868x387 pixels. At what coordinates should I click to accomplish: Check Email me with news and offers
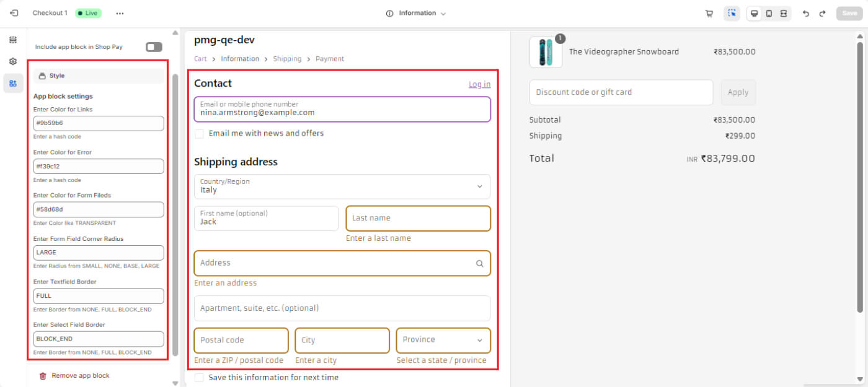coord(199,134)
